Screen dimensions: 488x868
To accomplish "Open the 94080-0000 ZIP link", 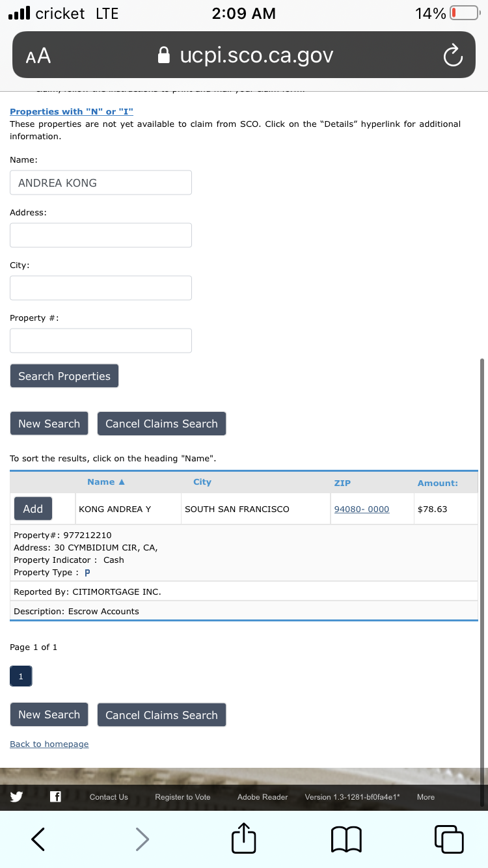I will [362, 509].
